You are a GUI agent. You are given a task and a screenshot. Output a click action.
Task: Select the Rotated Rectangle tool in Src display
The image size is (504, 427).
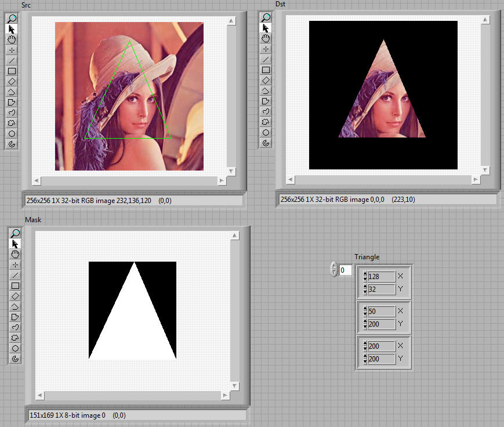point(12,81)
